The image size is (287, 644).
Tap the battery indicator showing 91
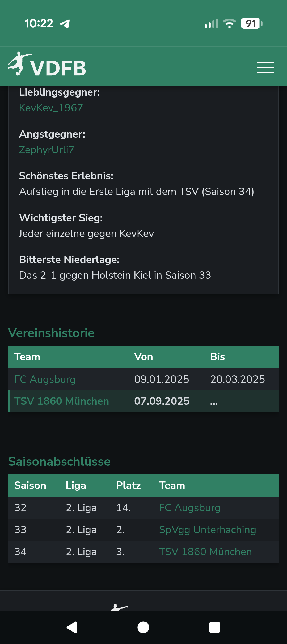(x=251, y=23)
